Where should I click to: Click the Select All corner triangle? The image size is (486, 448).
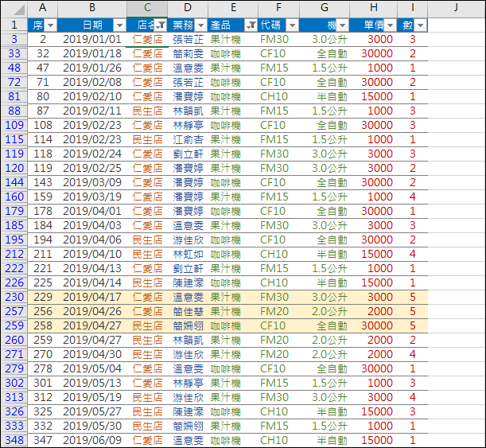click(18, 10)
